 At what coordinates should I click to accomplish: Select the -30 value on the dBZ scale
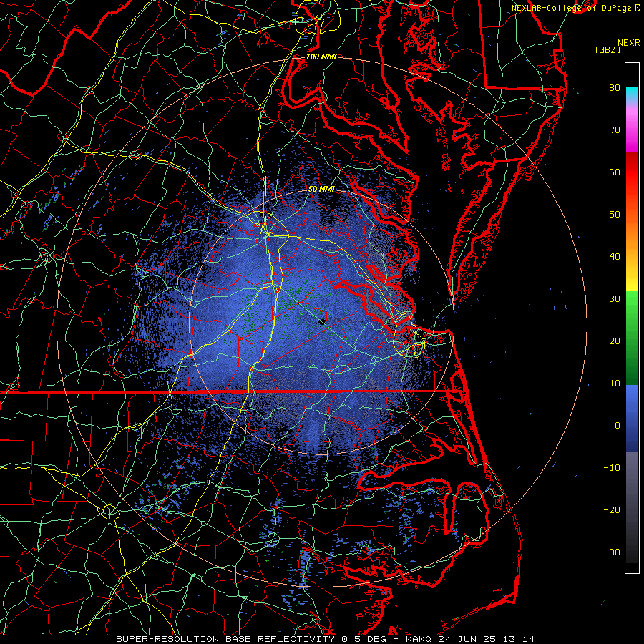click(x=612, y=552)
